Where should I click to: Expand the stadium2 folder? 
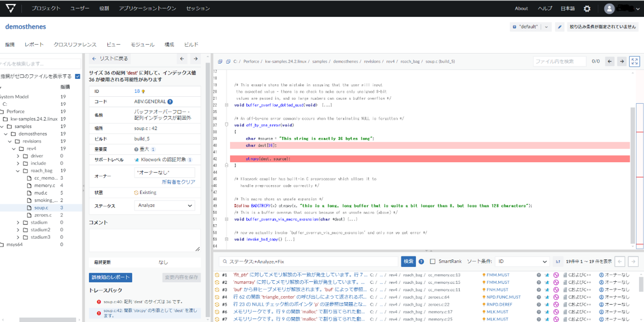tap(18, 230)
